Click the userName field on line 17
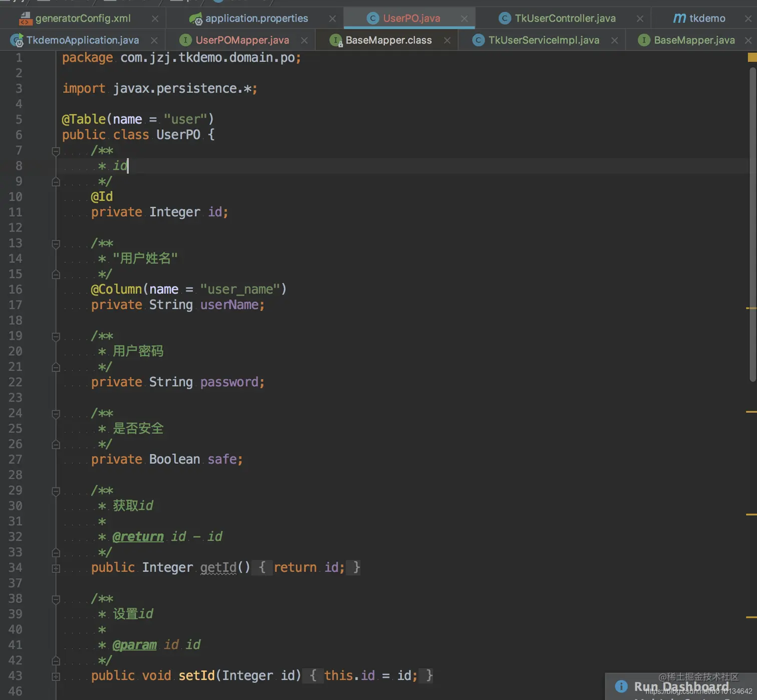 coord(229,305)
